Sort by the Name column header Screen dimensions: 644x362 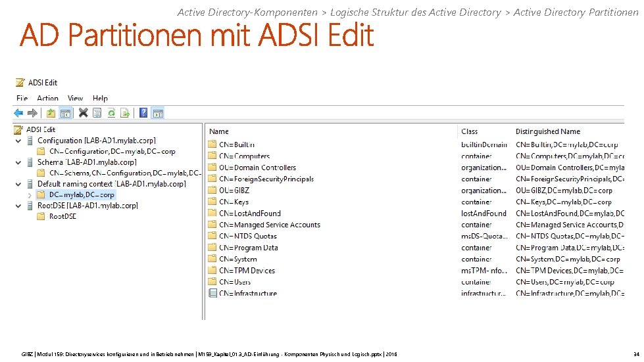click(x=219, y=131)
